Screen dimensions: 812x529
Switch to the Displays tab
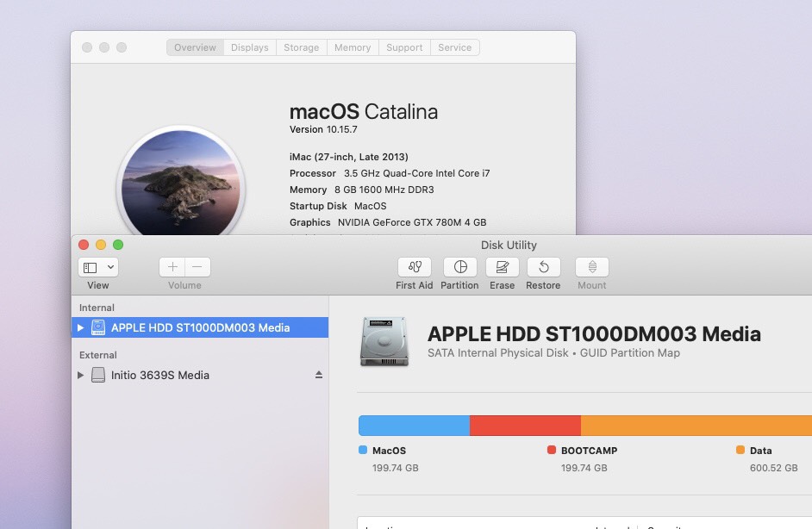(x=250, y=47)
